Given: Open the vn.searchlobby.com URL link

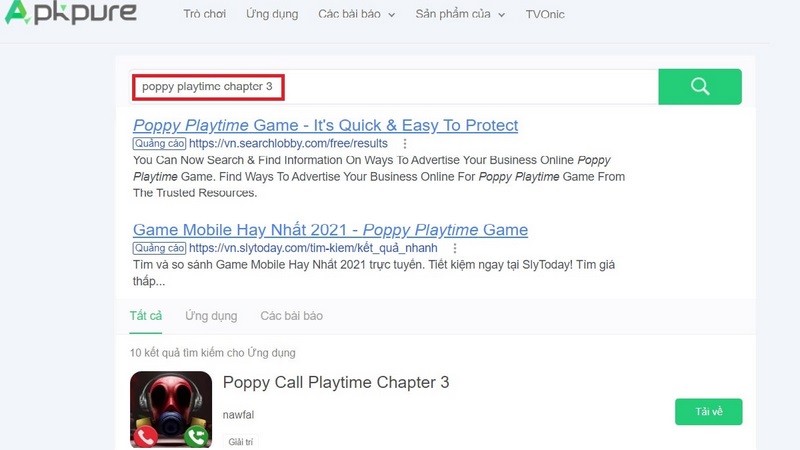Looking at the screenshot, I should (x=288, y=144).
